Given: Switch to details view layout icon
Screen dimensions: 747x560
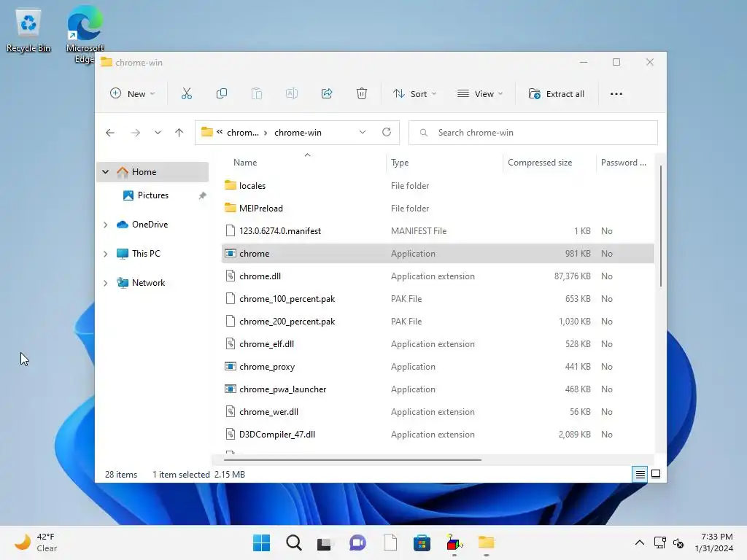Looking at the screenshot, I should pos(640,474).
